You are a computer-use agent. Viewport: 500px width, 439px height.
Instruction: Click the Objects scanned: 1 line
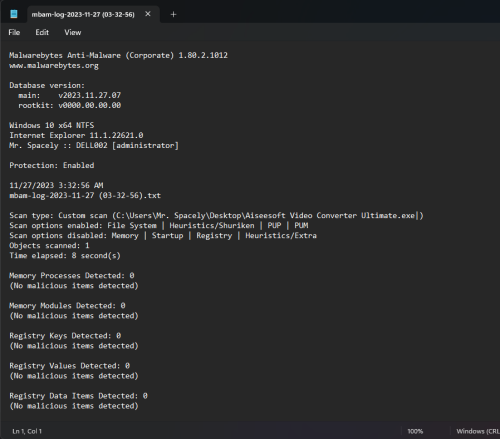pos(49,246)
